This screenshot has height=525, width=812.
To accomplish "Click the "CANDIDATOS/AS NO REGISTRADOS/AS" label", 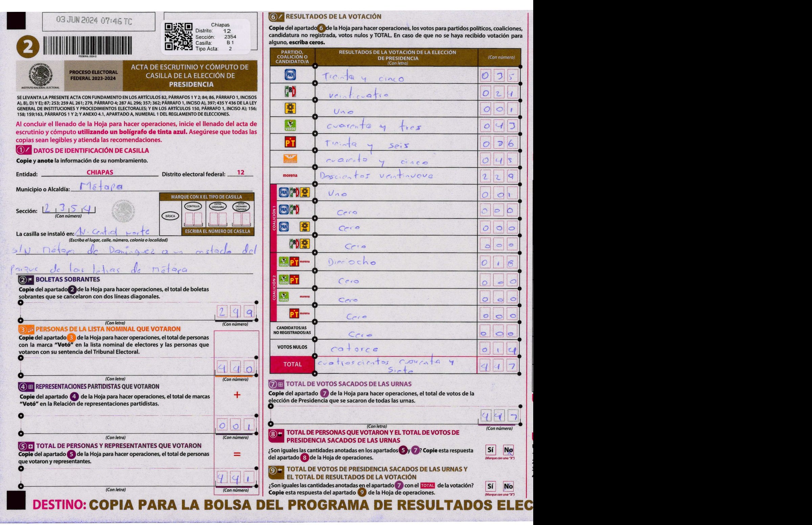I will click(x=292, y=330).
